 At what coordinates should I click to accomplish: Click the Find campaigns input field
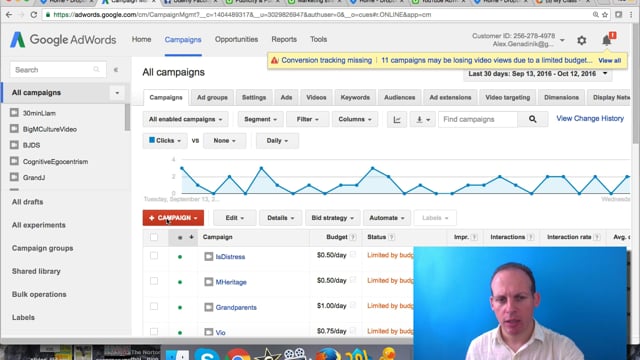point(478,119)
